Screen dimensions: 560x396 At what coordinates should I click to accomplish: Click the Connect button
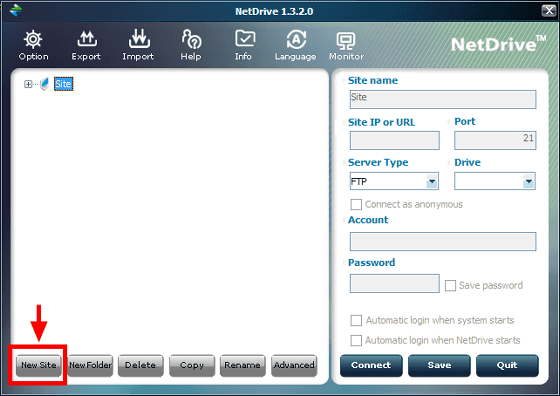[371, 365]
